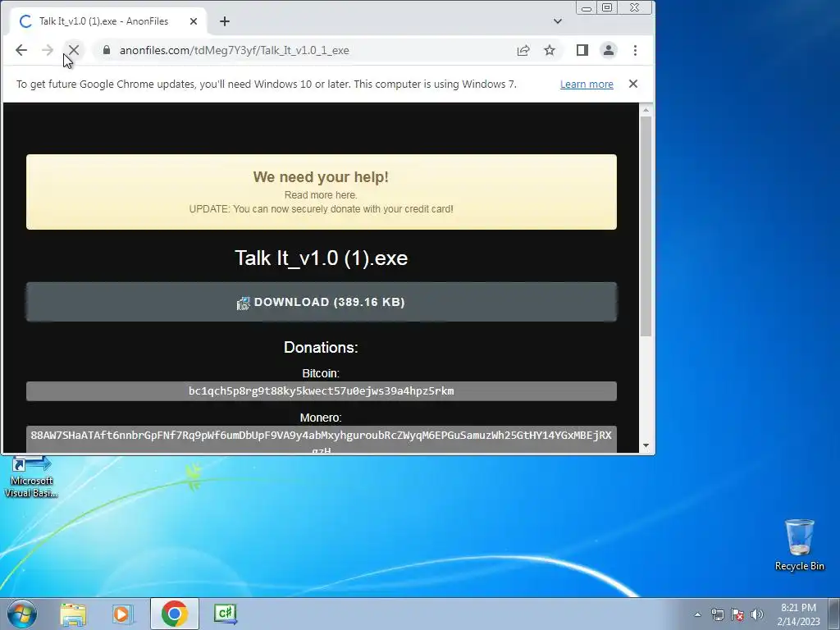Expand the tab search dropdown arrow
The width and height of the screenshot is (840, 630).
pyautogui.click(x=557, y=21)
